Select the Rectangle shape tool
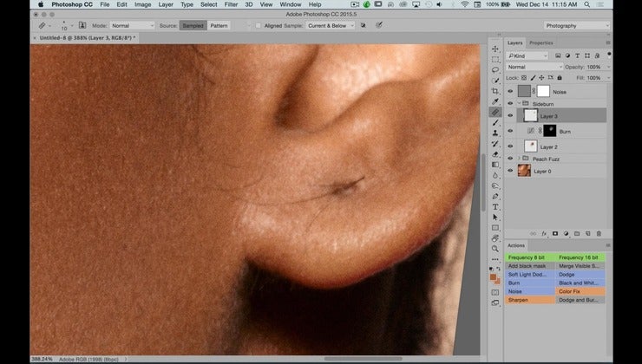Viewport: 642px width, 364px height. 495,228
